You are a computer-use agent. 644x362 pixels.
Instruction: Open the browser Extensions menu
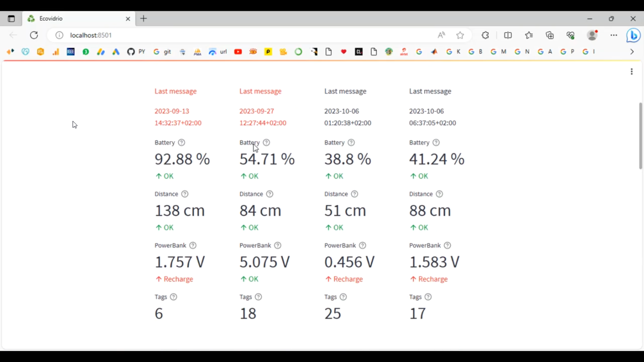coord(486,35)
